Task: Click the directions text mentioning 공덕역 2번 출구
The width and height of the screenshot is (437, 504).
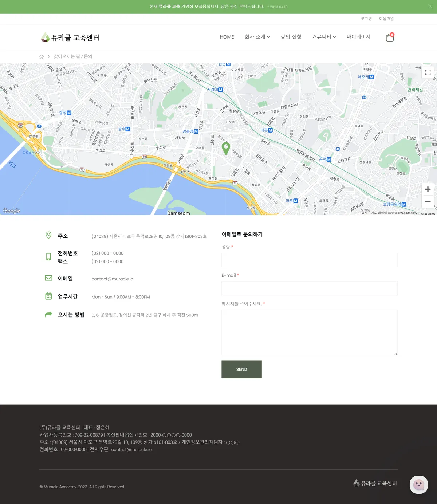Action: pos(145,315)
